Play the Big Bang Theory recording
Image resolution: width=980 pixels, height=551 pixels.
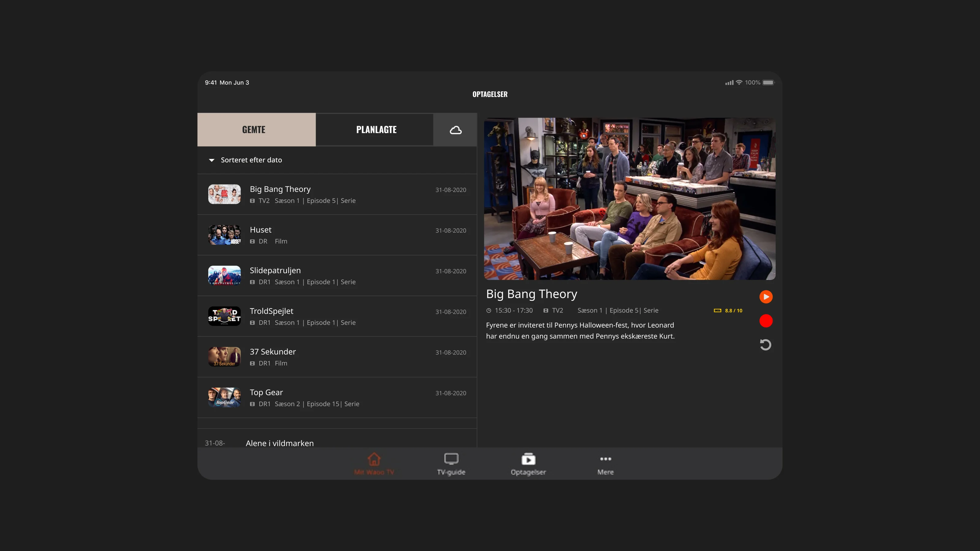click(x=766, y=297)
